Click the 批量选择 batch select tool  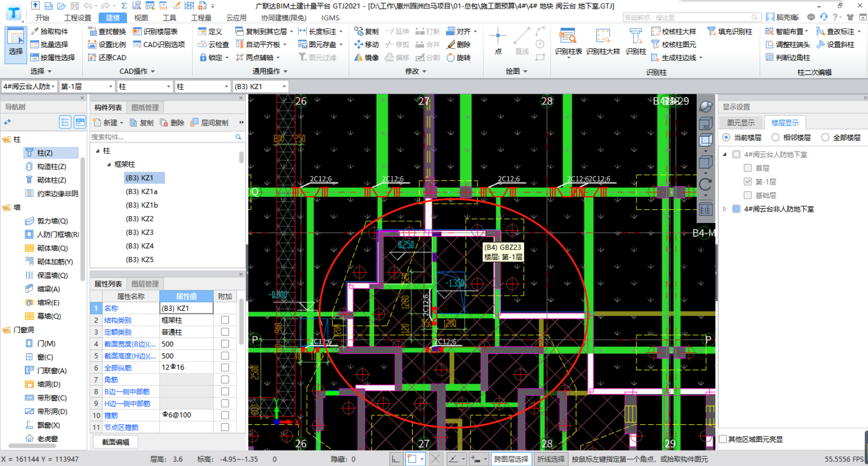click(49, 44)
